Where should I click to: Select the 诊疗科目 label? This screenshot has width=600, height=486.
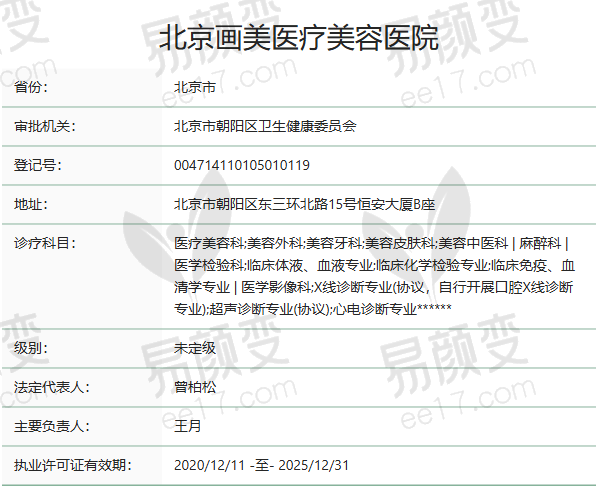point(45,243)
